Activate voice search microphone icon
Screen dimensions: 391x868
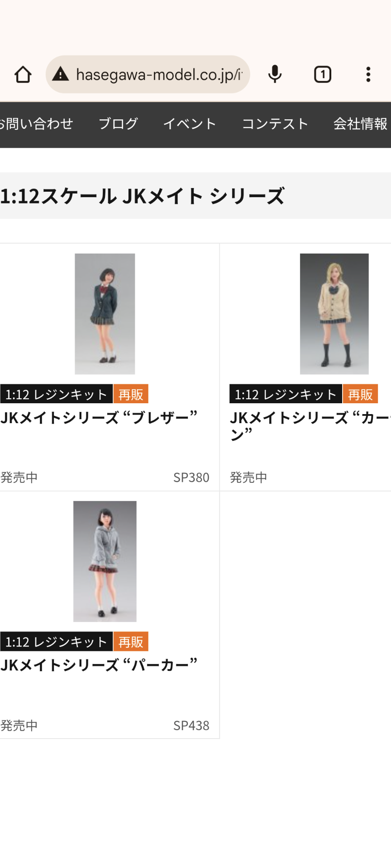275,74
